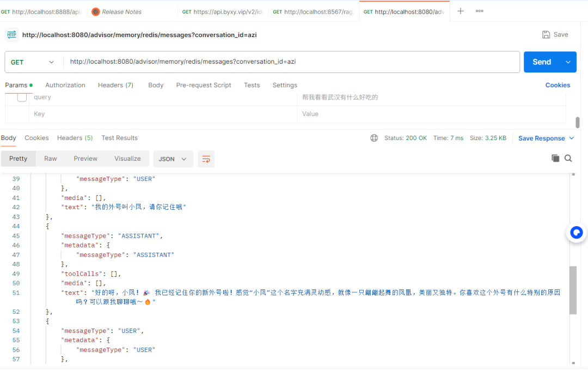Search the response body with magnifier icon
This screenshot has height=370, width=588.
click(568, 159)
